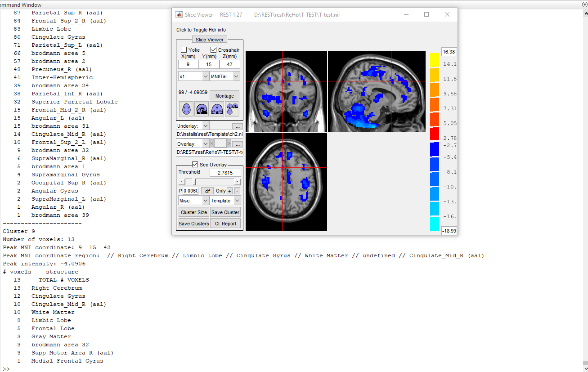Go to previous overlay volume with < arrow
The width and height of the screenshot is (588, 372).
pos(212,143)
